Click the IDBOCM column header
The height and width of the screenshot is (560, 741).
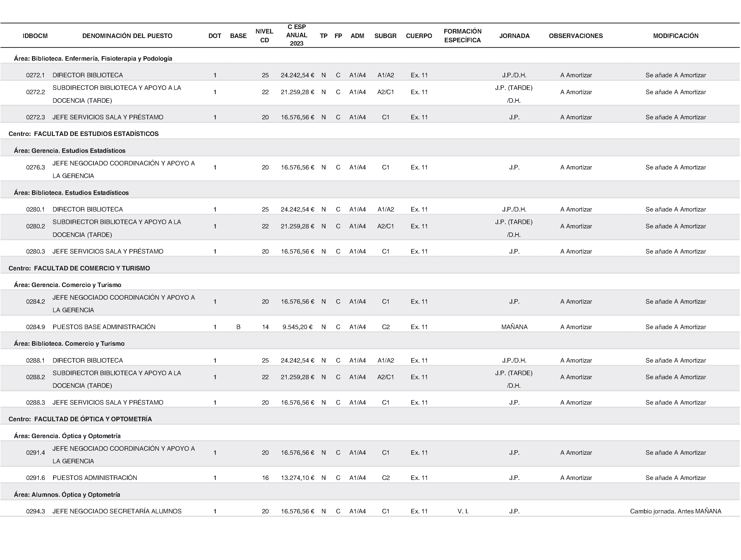tap(35, 36)
